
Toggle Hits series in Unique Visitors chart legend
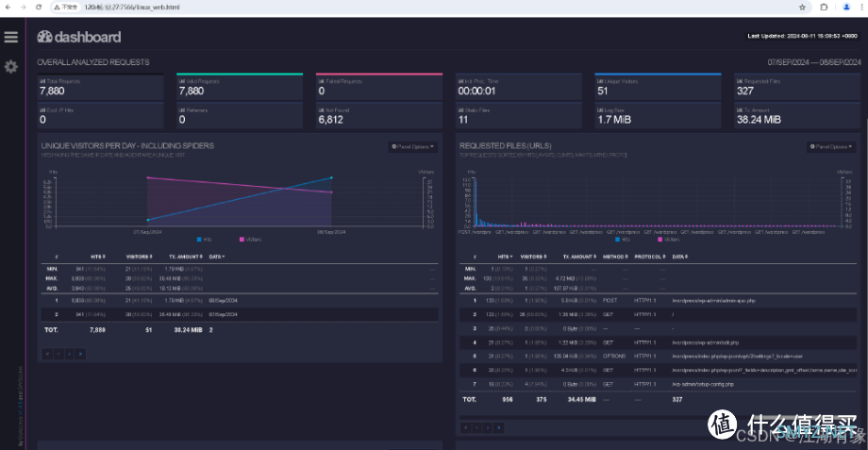pyautogui.click(x=205, y=240)
